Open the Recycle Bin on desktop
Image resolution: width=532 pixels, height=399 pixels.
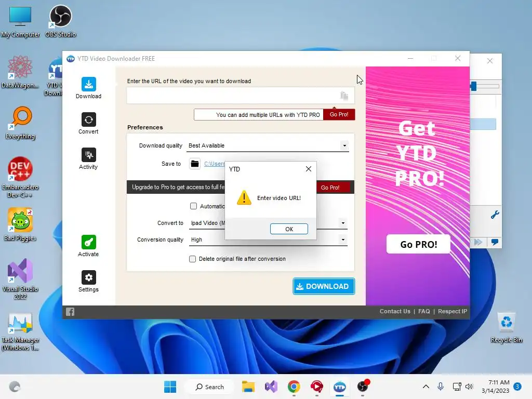[506, 327]
